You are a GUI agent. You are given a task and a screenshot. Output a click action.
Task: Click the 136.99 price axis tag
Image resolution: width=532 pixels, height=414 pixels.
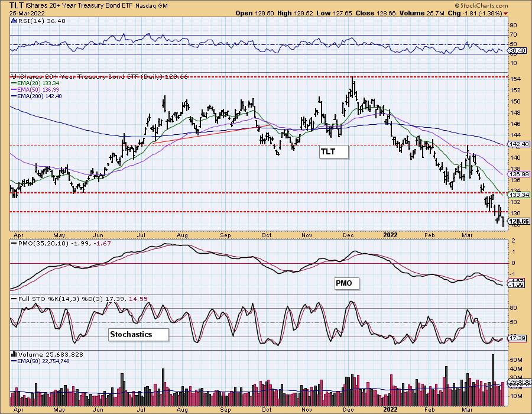(x=519, y=174)
